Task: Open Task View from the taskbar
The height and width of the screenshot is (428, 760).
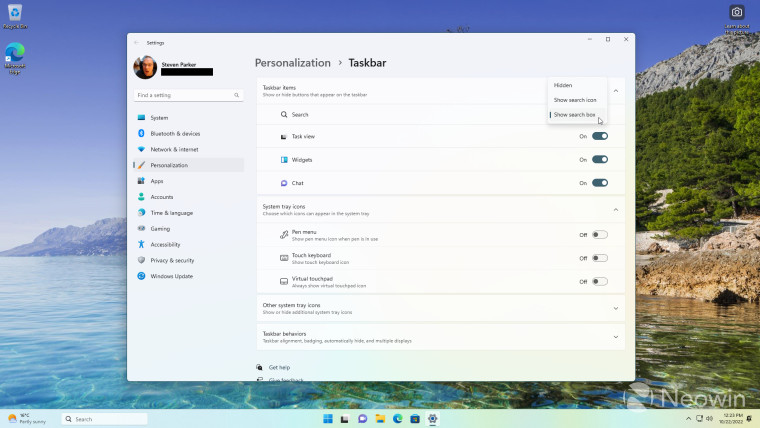Action: pyautogui.click(x=345, y=419)
